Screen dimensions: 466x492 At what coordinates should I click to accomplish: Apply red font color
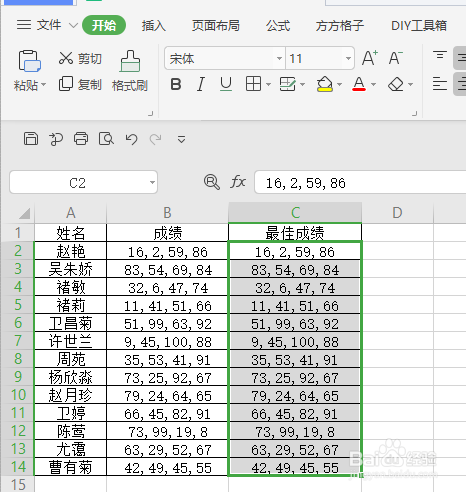359,84
